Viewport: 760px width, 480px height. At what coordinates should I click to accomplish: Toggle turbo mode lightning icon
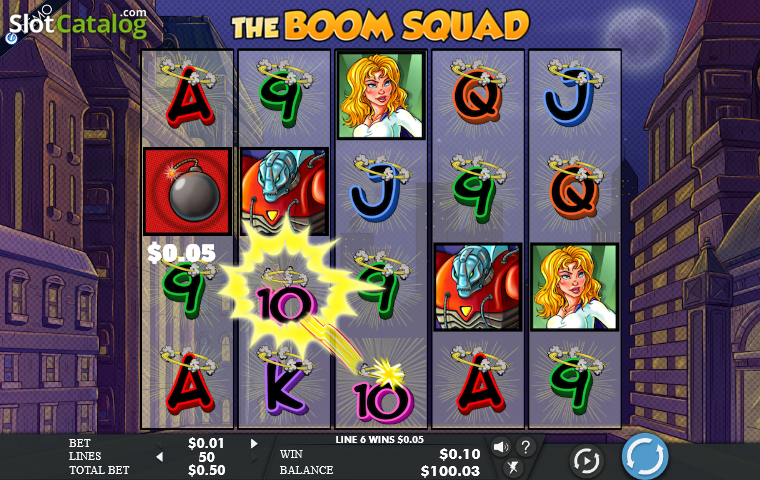pyautogui.click(x=513, y=467)
